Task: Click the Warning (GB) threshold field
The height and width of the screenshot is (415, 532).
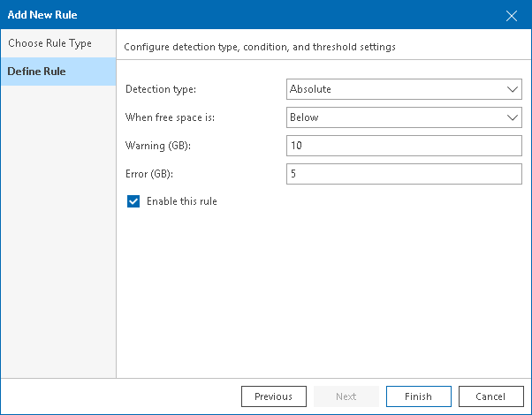Action: [404, 146]
